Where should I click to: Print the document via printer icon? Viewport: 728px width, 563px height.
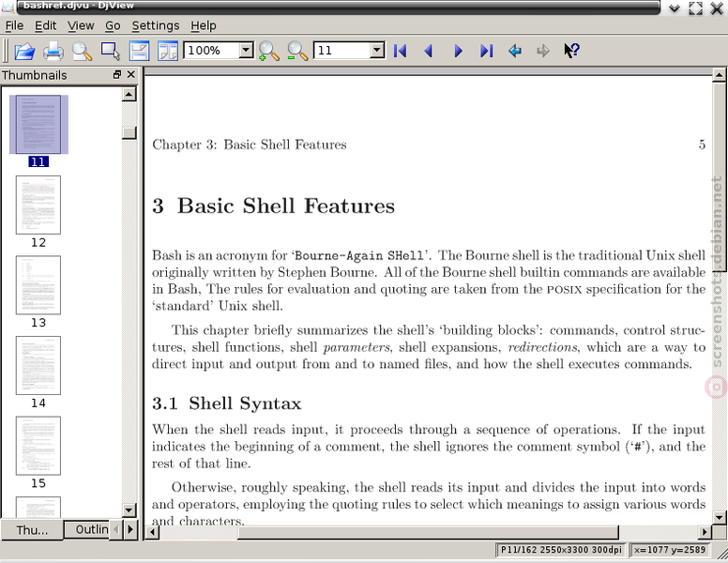[x=53, y=51]
